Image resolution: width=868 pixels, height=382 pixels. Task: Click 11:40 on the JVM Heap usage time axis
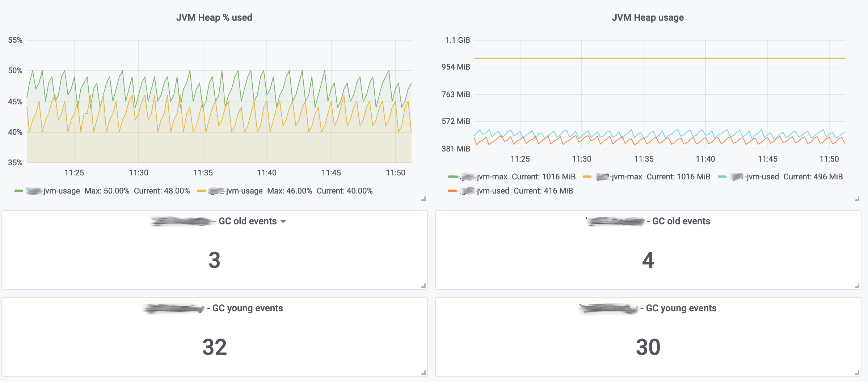[x=705, y=159]
